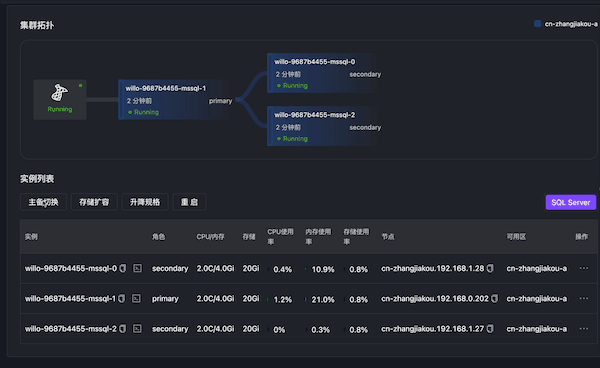Copy instance name willo-9687b4455-mssql-2
This screenshot has width=600, height=368.
[x=123, y=329]
